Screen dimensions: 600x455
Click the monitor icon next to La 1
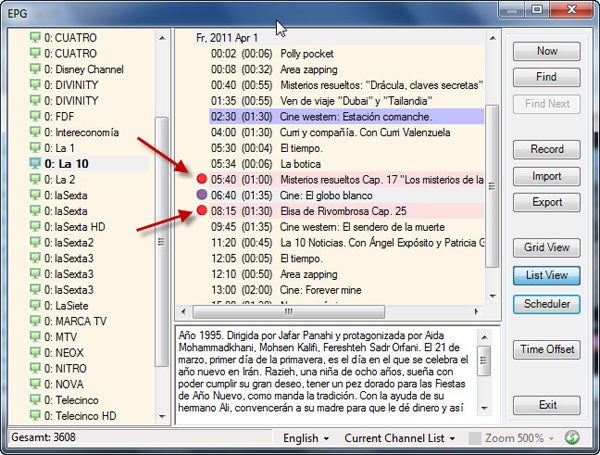(35, 148)
